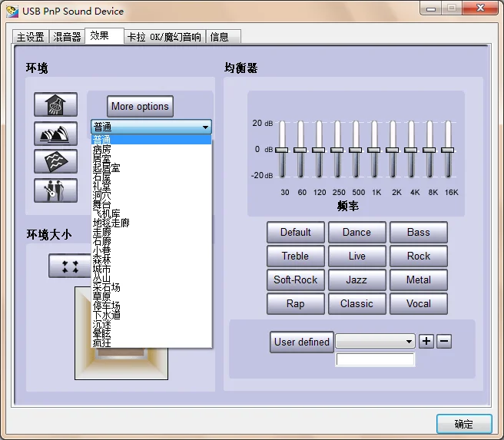This screenshot has width=504, height=440.
Task: Apply the Live equalizer preset
Action: coord(357,256)
